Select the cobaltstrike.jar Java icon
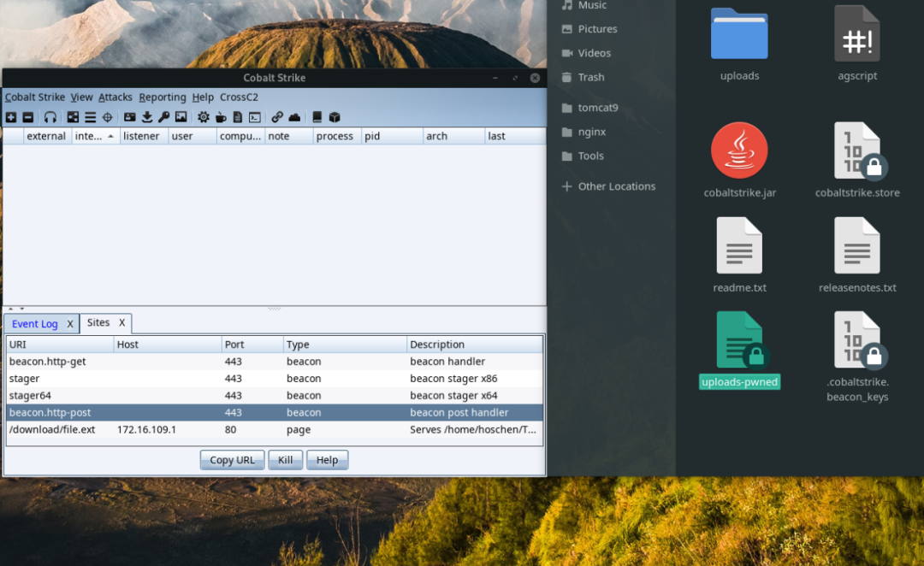The height and width of the screenshot is (566, 924). point(739,150)
